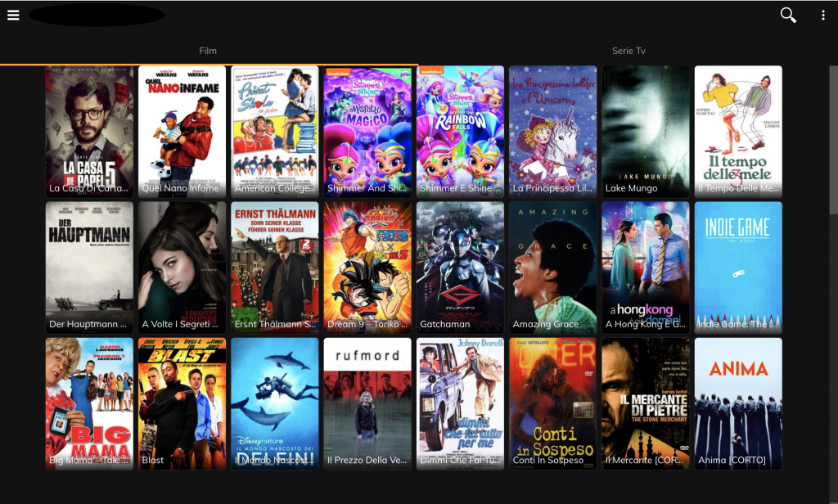Image resolution: width=838 pixels, height=504 pixels.
Task: Switch to the Serie Tv tab
Action: pyautogui.click(x=628, y=51)
